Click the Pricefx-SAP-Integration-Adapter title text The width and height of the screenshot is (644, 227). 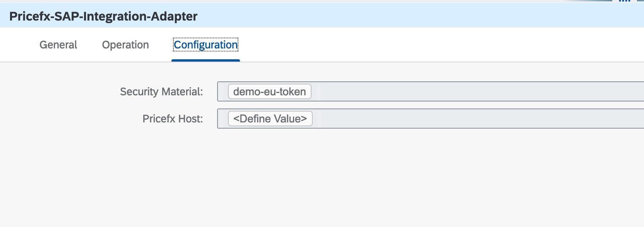pyautogui.click(x=103, y=16)
